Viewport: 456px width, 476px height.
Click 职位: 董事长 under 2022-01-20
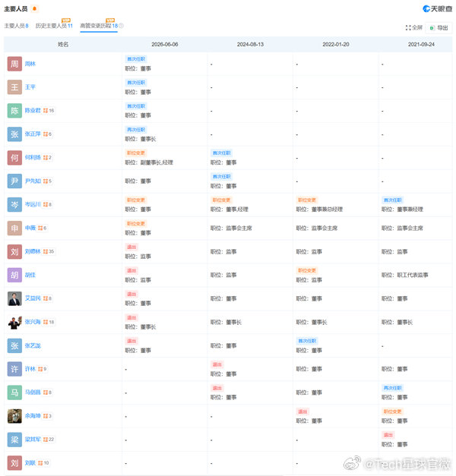(x=312, y=322)
